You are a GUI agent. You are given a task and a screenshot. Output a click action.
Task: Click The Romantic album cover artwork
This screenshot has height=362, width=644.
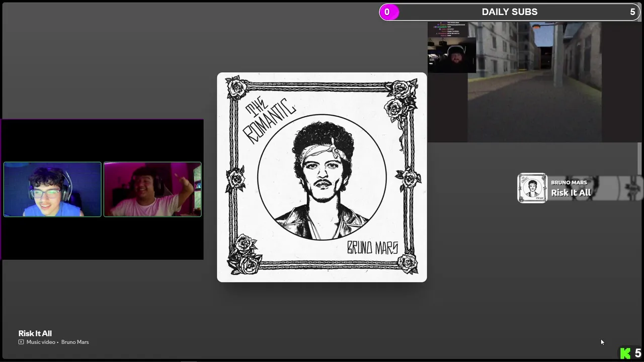click(x=322, y=177)
